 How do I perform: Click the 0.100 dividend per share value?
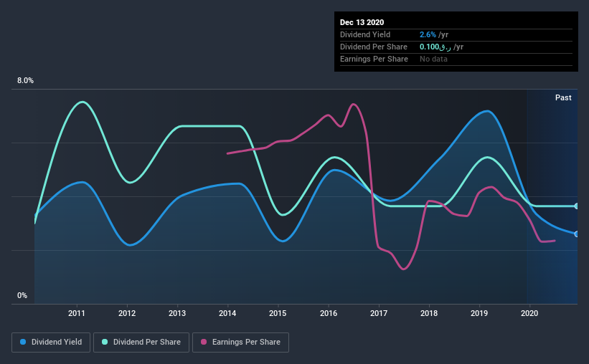(435, 47)
